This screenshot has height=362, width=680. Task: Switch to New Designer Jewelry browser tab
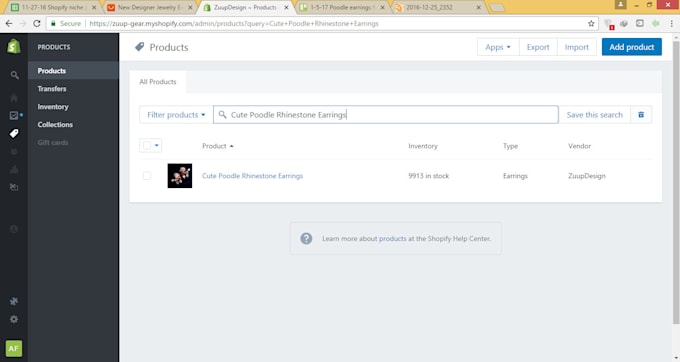(x=149, y=7)
